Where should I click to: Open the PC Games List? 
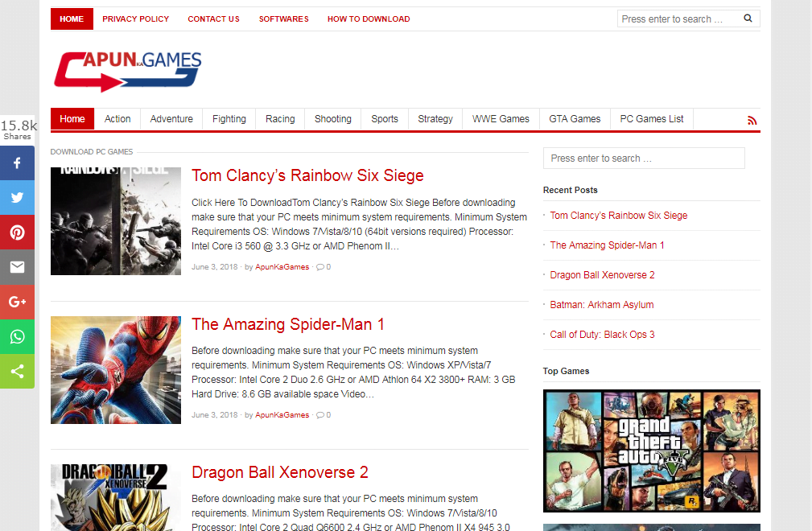tap(652, 119)
